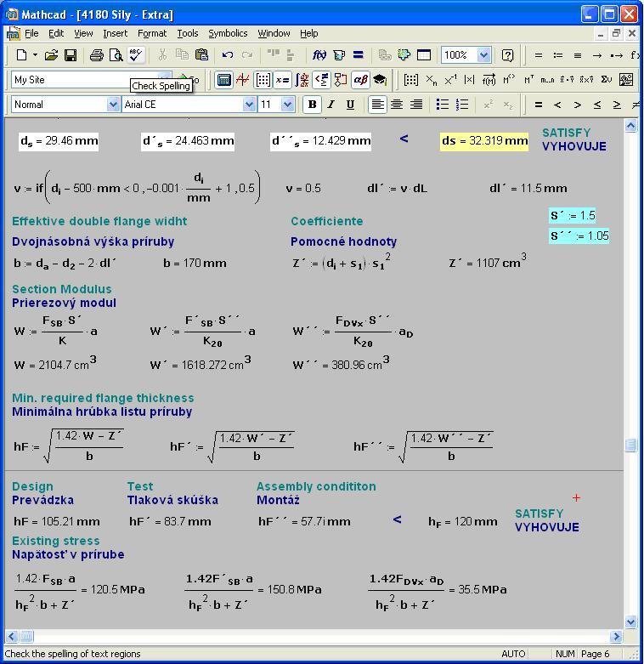Open the Tools menu
Screen dimensions: 644x664
click(x=188, y=33)
